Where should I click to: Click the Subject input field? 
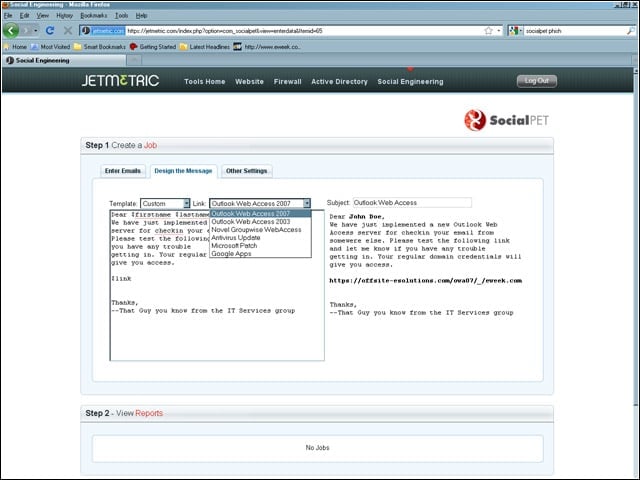(x=412, y=202)
